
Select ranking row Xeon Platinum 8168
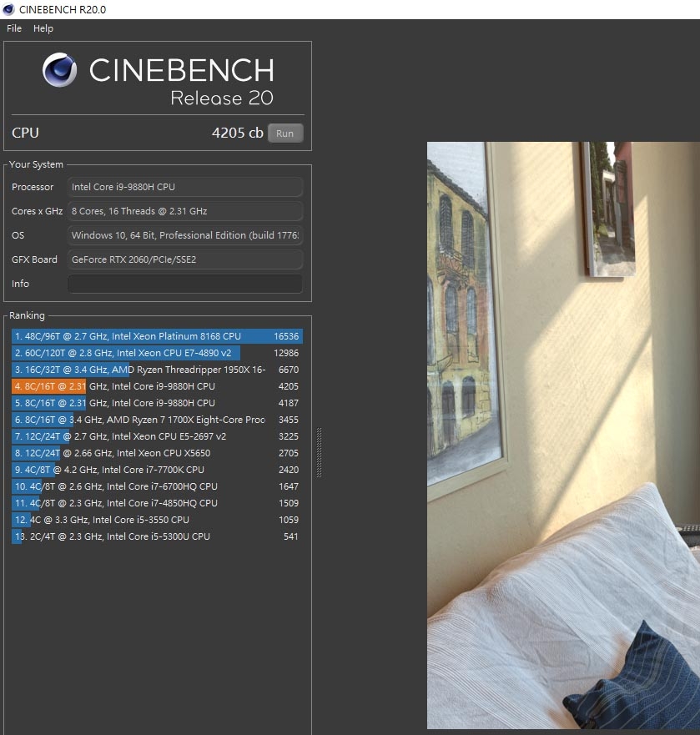pyautogui.click(x=157, y=336)
